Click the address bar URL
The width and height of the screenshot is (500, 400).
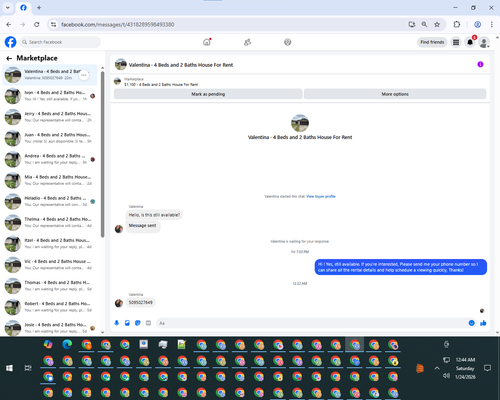(118, 24)
